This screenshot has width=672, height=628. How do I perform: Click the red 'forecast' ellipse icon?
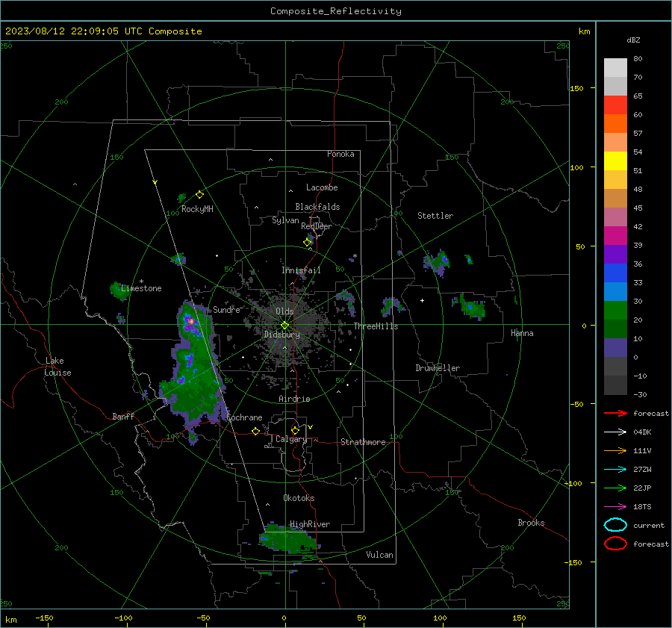point(615,544)
